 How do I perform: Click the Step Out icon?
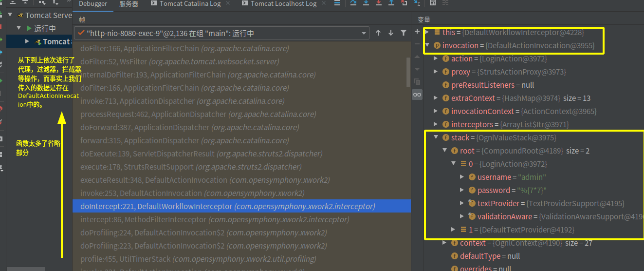[x=391, y=3]
